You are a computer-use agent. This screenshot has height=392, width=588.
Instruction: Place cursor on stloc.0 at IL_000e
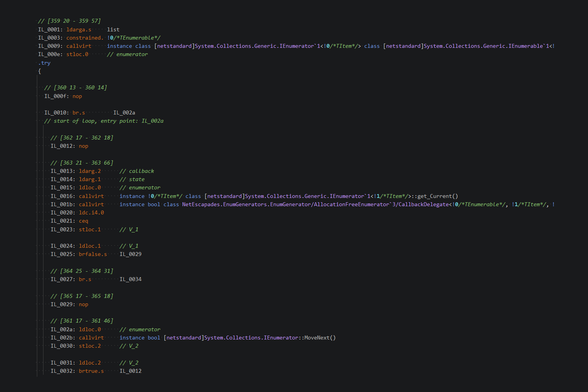click(x=77, y=54)
